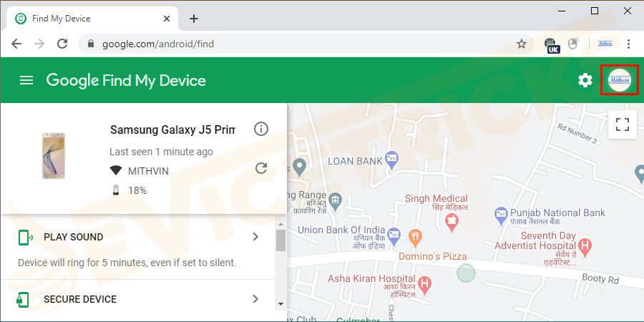Select the Samsung Galaxy phone thumbnail
644x322 pixels.
click(x=54, y=156)
